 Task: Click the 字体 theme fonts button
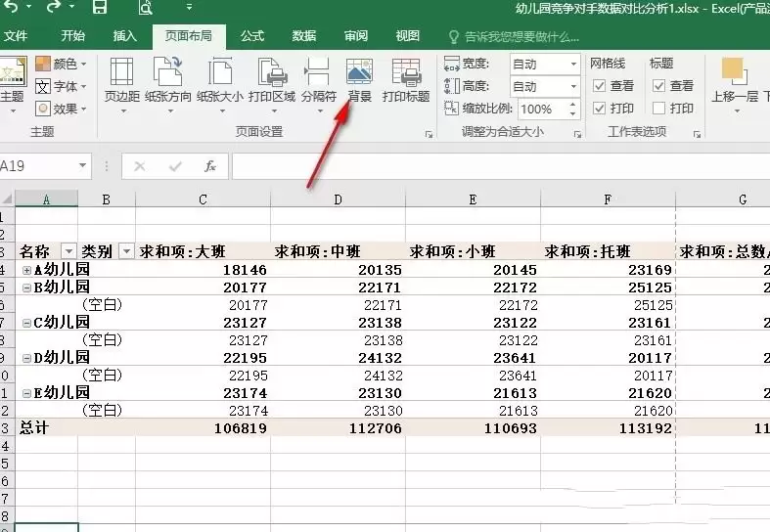click(61, 86)
